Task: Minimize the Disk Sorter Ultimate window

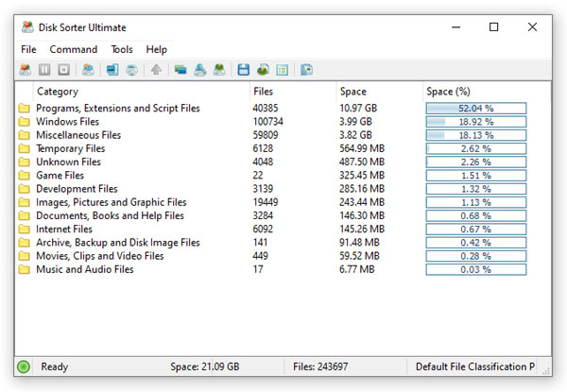Action: [456, 27]
